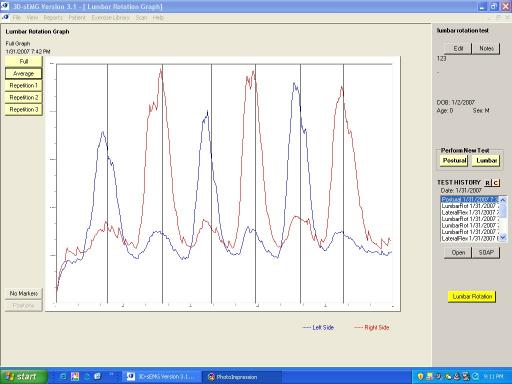Click the yellow Lumbar Rotation button
This screenshot has width=512, height=384.
click(x=472, y=296)
